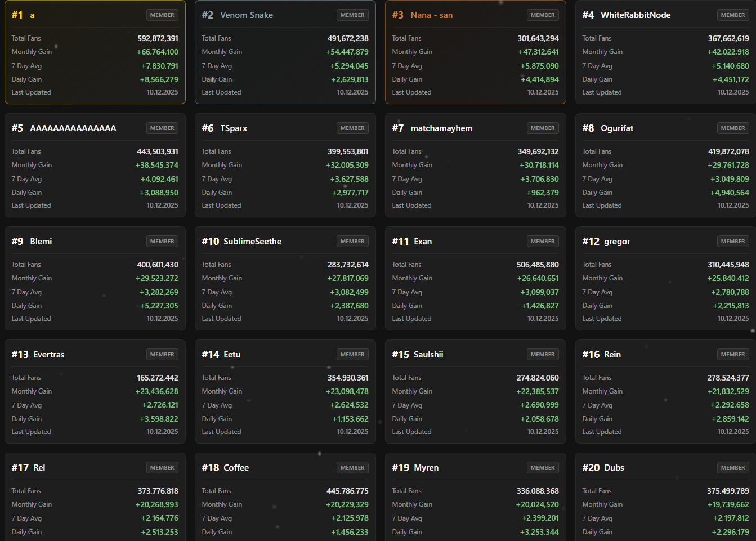This screenshot has height=541, width=756.
Task: Click the total fans value "165,272,442"
Action: pos(158,378)
